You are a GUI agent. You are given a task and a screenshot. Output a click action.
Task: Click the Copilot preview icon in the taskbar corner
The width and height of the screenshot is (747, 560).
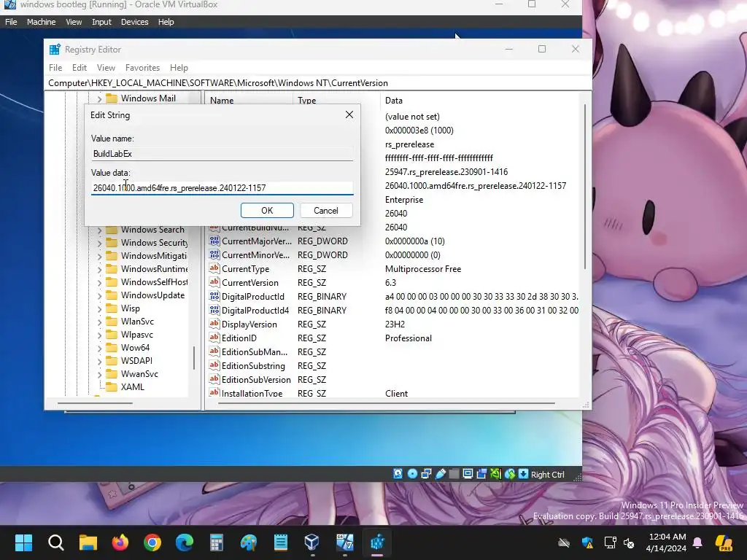click(724, 542)
